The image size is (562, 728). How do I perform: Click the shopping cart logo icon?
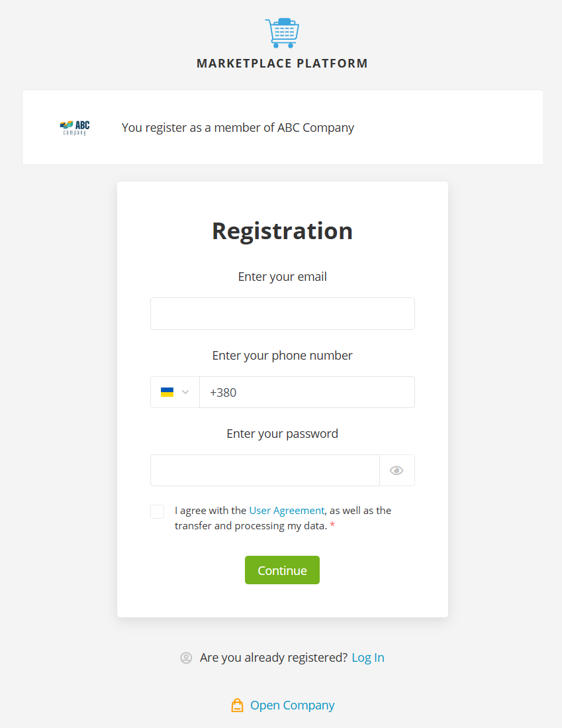coord(282,33)
